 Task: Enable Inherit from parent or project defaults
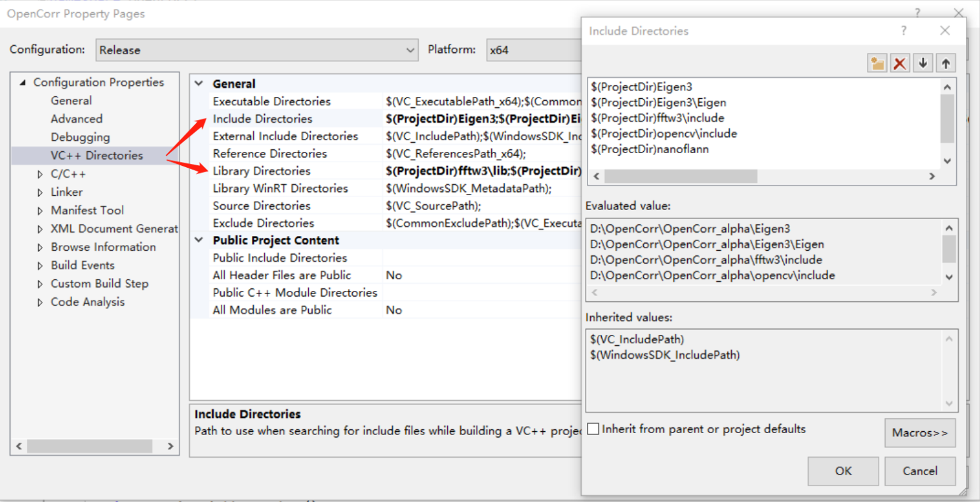[x=593, y=429]
